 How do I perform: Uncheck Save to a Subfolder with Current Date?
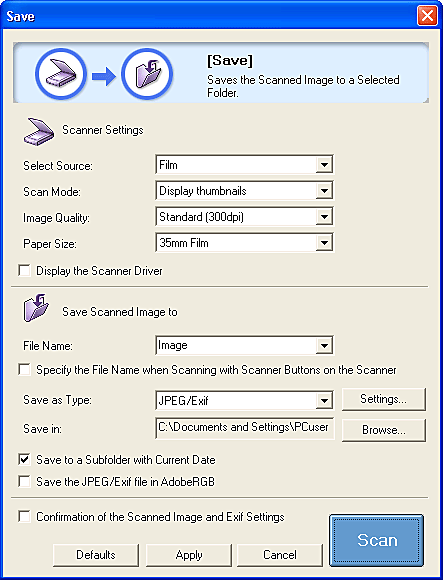coord(24,459)
